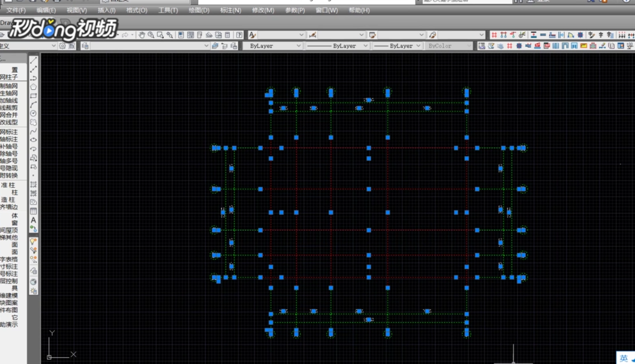Image resolution: width=635 pixels, height=364 pixels.
Task: Click the 网合并 command in sidebar
Action: point(9,115)
